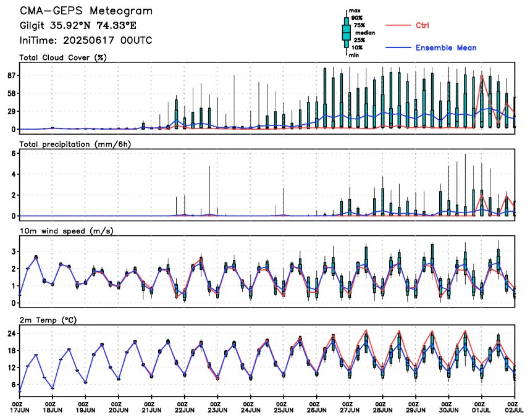Click the '2m Temp (°C)' panel title
Viewport: 530px width, 420px height.
pyautogui.click(x=48, y=320)
